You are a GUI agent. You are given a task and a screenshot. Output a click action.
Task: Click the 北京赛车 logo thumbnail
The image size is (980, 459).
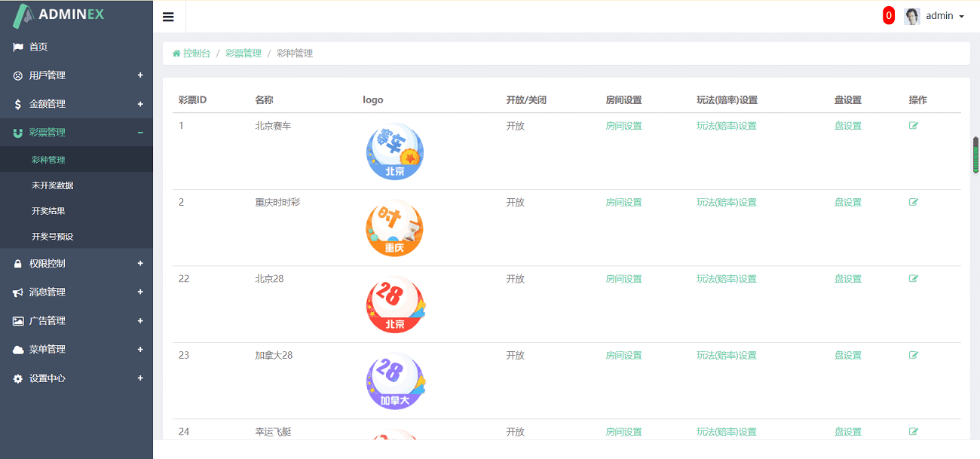pyautogui.click(x=394, y=151)
